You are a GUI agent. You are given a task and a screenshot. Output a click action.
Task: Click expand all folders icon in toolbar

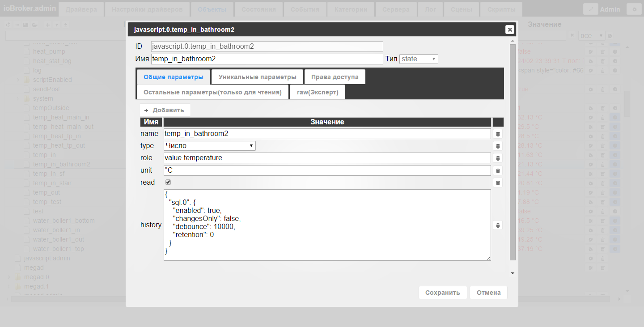click(x=34, y=25)
